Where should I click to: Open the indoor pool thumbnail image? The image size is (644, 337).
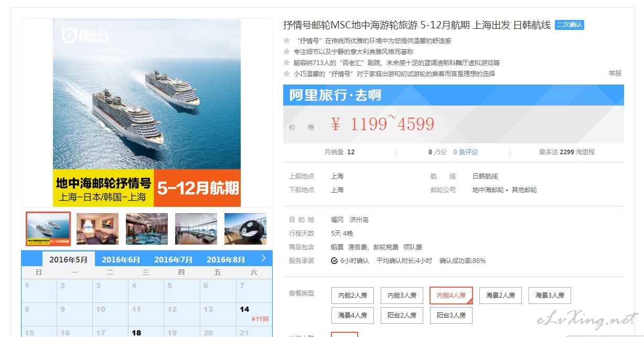pos(147,229)
